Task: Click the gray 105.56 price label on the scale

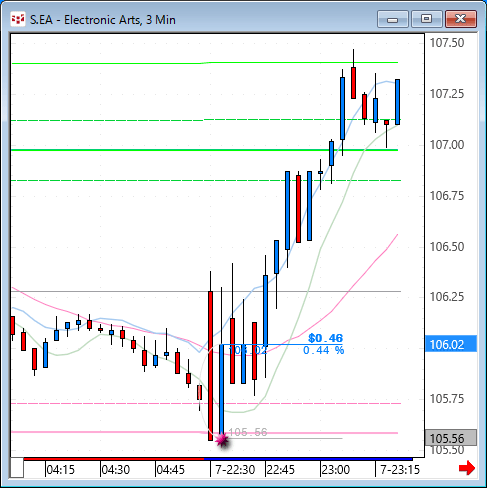Action: (451, 438)
